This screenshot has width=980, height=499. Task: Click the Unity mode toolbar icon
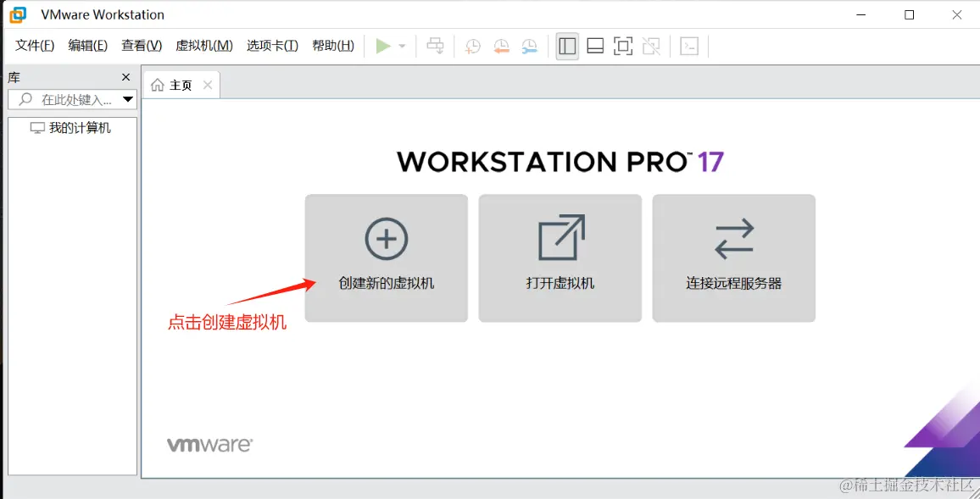[x=651, y=47]
